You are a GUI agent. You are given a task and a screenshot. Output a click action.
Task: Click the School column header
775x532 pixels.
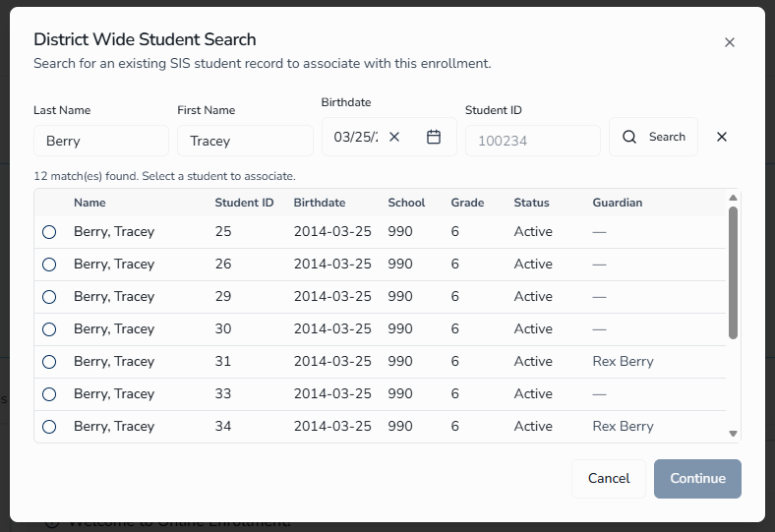(406, 203)
